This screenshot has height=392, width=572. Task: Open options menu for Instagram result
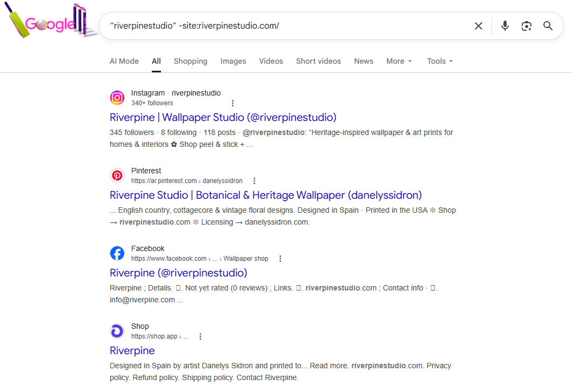[x=233, y=103]
